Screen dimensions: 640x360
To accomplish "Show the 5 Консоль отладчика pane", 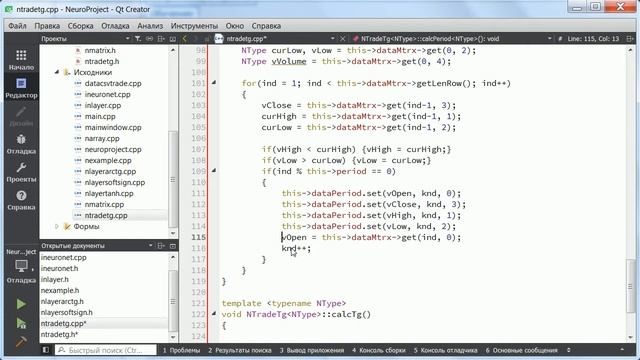I will 445,350.
